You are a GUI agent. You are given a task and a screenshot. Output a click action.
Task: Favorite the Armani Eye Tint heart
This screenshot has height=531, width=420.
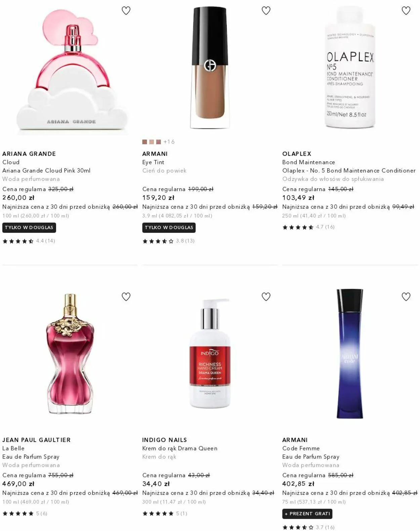coord(266,11)
